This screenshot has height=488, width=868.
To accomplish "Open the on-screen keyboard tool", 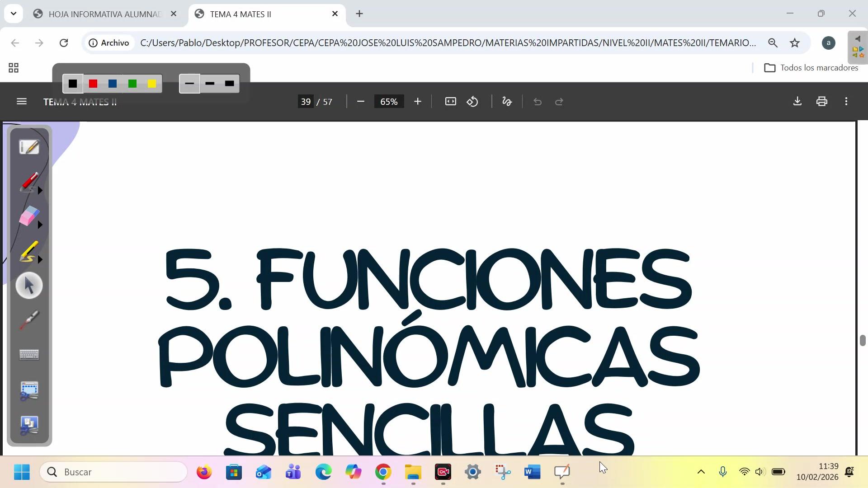I will (29, 355).
